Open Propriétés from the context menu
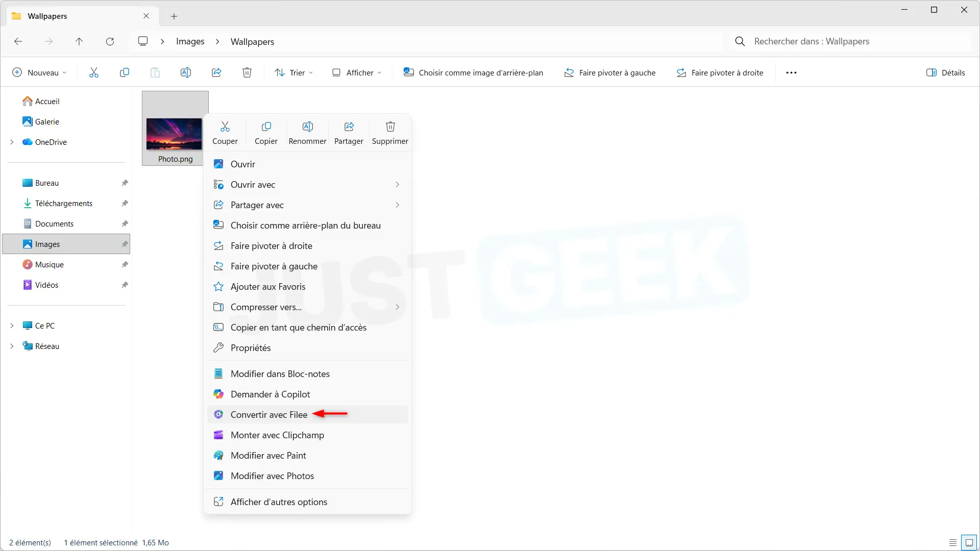The height and width of the screenshot is (551, 980). point(308,347)
